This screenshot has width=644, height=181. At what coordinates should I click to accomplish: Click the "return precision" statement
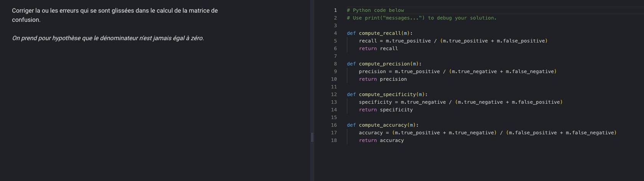click(383, 79)
